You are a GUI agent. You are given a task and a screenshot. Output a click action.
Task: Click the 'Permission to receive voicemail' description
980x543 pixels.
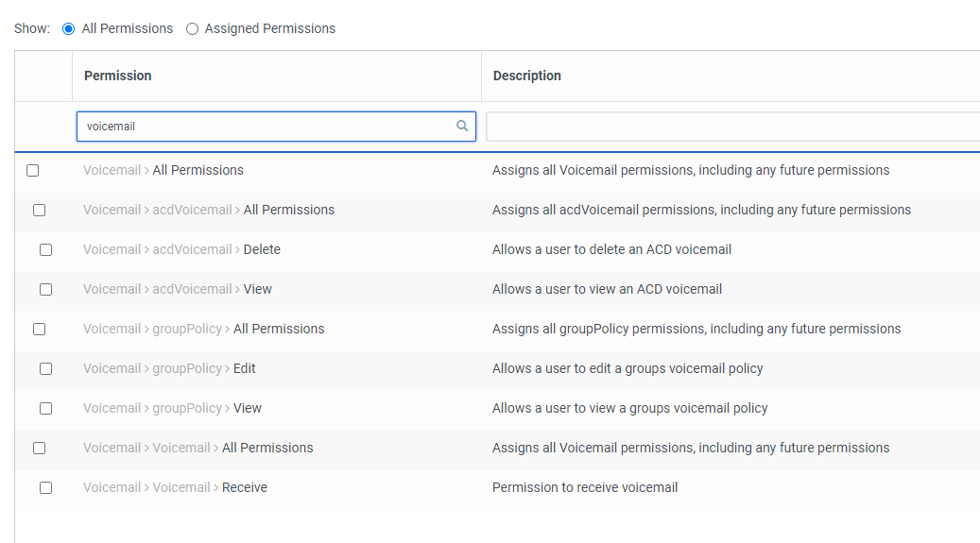click(x=585, y=487)
